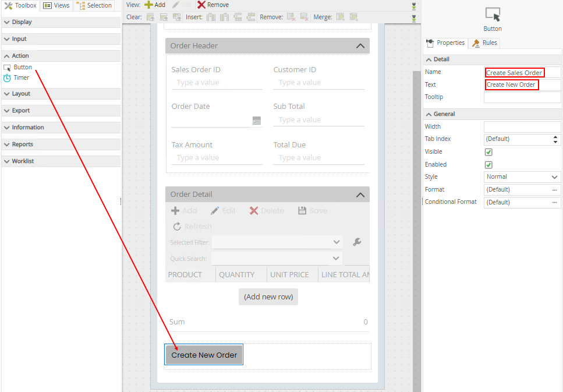
Task: Uncheck the Enabled checkbox
Action: 489,165
